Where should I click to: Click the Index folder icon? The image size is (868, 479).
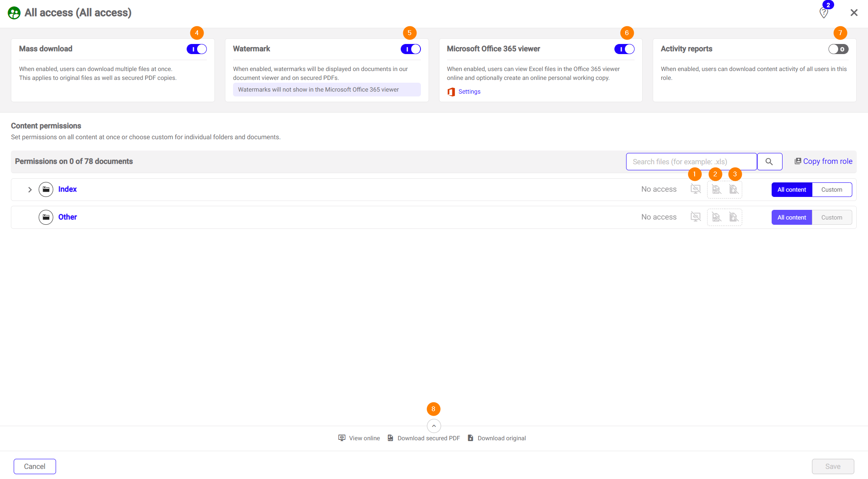click(46, 189)
